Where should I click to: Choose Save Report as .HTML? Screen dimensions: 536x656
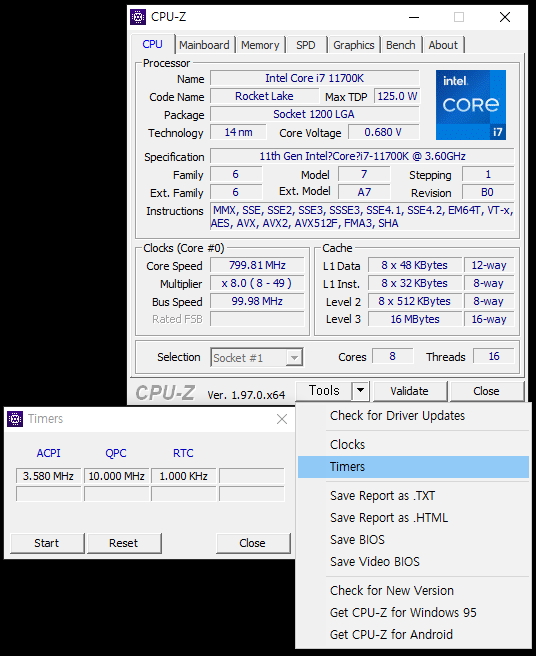pos(413,518)
